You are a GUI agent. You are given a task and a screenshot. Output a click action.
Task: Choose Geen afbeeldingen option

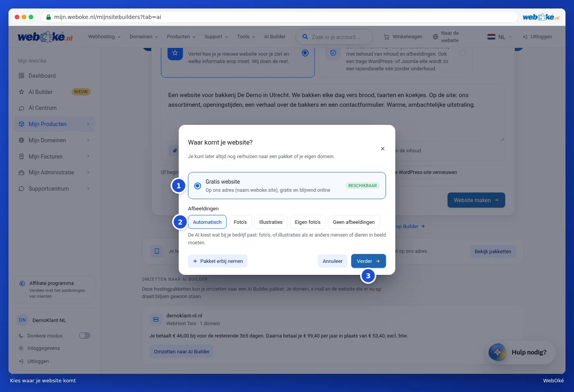(354, 222)
